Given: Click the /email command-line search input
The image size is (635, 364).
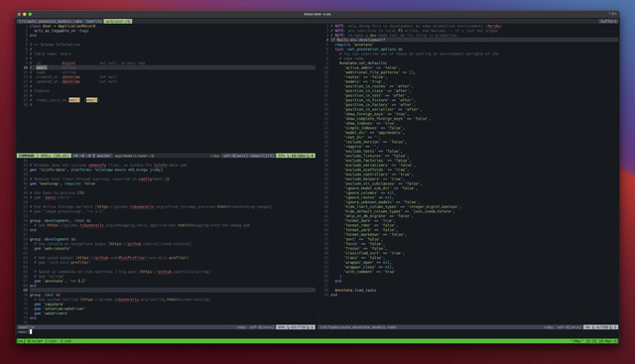Looking at the screenshot, I should pos(24,332).
